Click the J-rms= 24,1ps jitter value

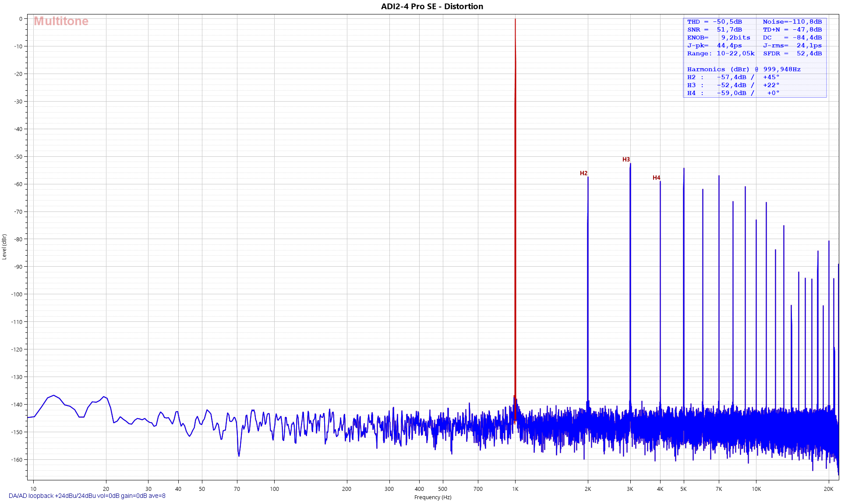click(792, 45)
